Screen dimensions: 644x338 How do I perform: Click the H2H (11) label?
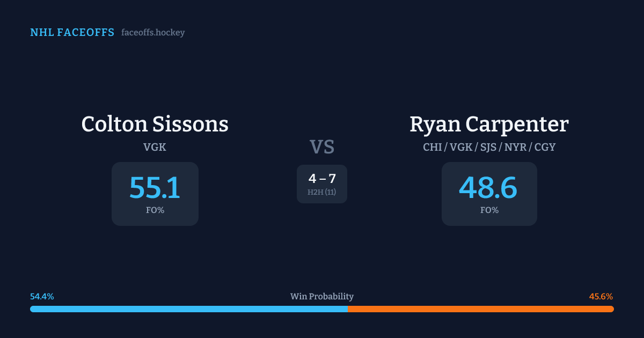coord(322,192)
